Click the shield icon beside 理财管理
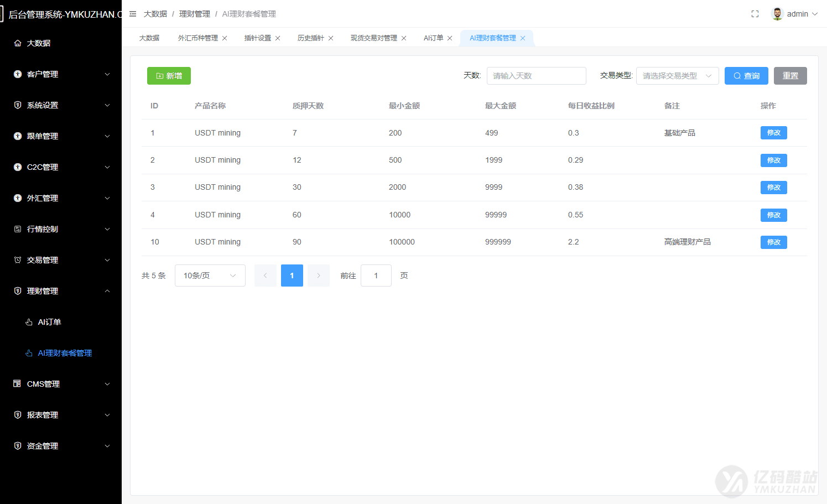Image resolution: width=827 pixels, height=504 pixels. tap(18, 291)
